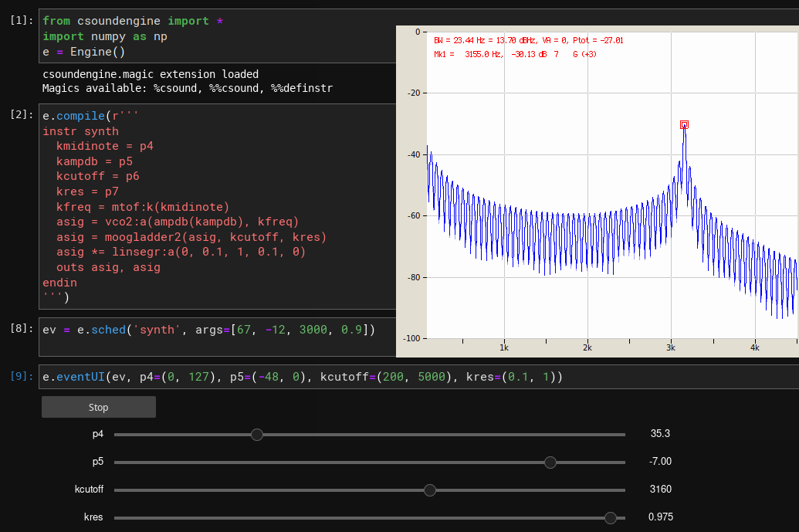Click the linsegr envelope code line
The image size is (799, 532).
click(181, 252)
